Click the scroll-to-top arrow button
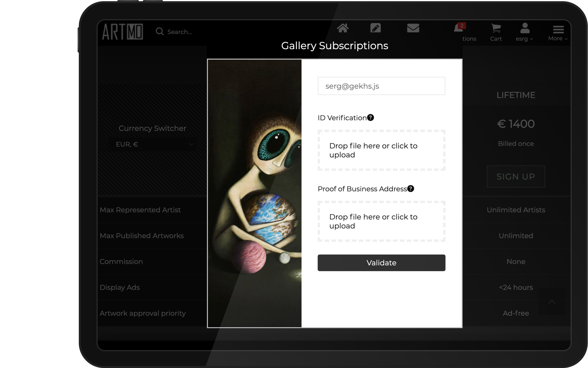 click(552, 302)
